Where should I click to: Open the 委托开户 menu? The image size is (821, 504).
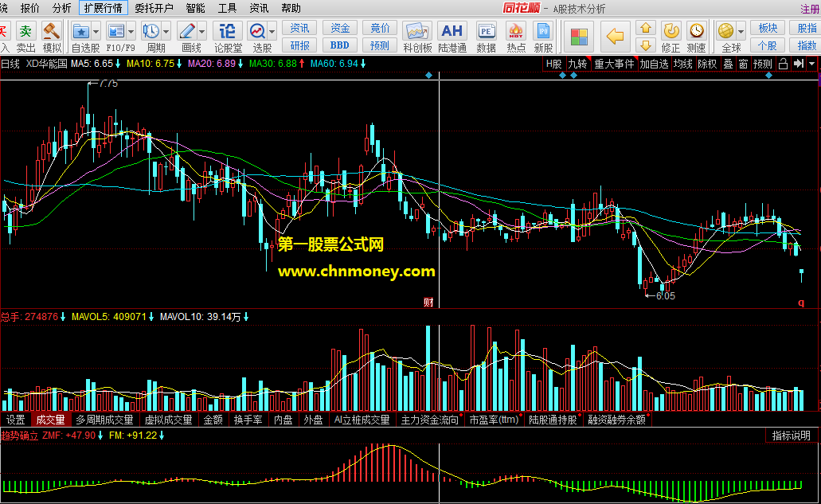154,8
